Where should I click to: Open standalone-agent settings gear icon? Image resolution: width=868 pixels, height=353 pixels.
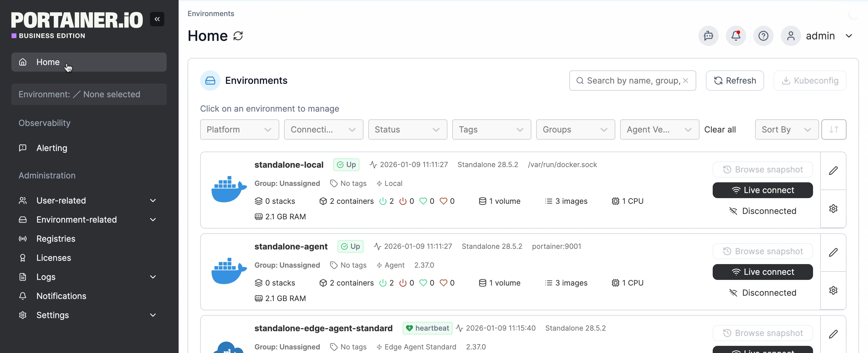[833, 290]
